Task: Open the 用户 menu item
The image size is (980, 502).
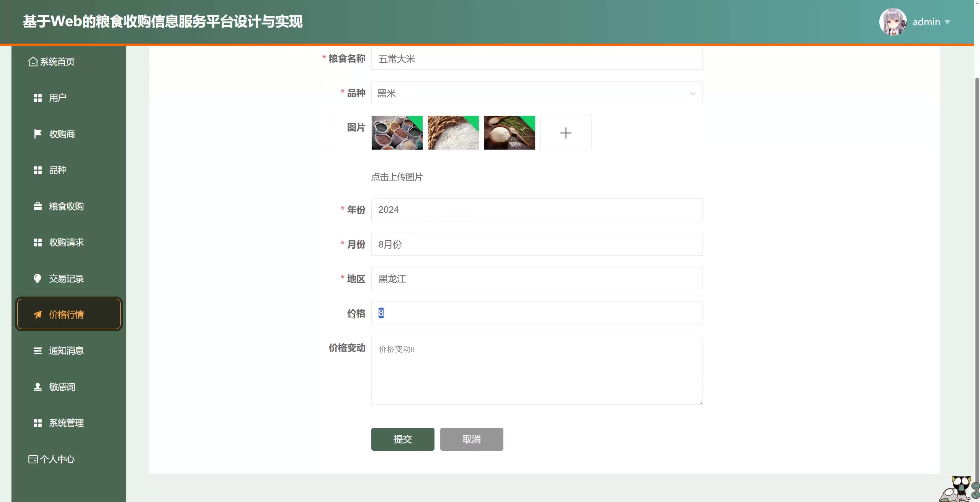Action: point(57,98)
